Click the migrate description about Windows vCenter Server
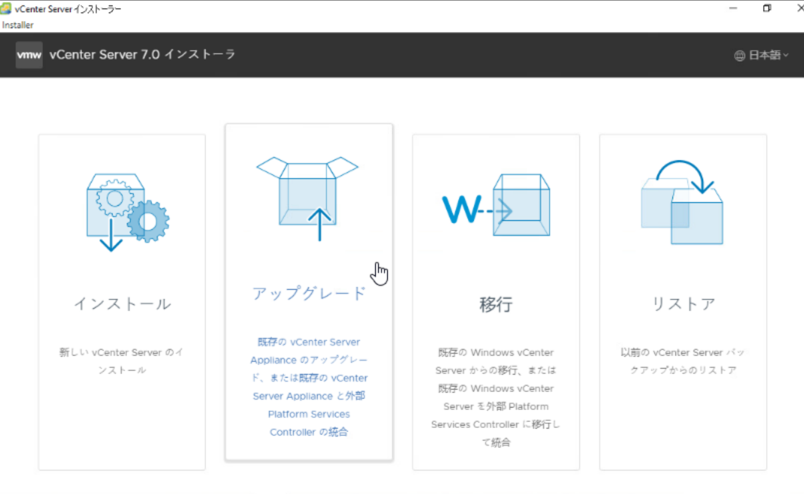 click(496, 397)
